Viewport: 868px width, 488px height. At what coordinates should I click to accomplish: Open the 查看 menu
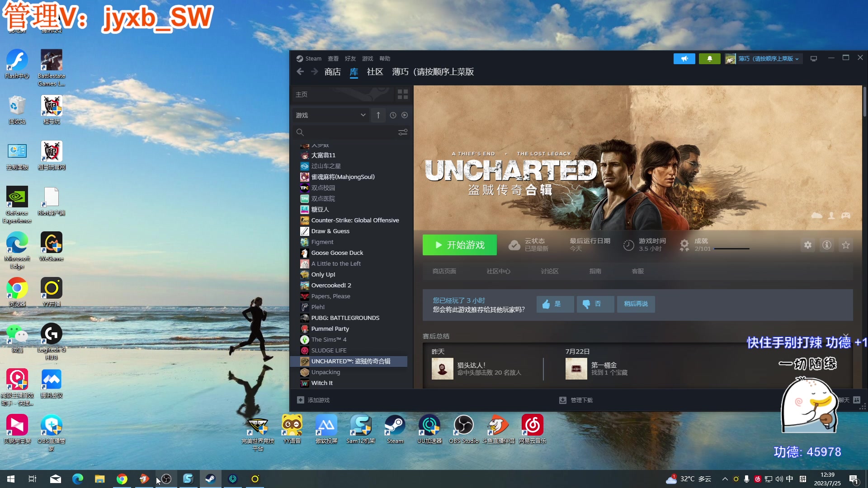[x=333, y=59]
